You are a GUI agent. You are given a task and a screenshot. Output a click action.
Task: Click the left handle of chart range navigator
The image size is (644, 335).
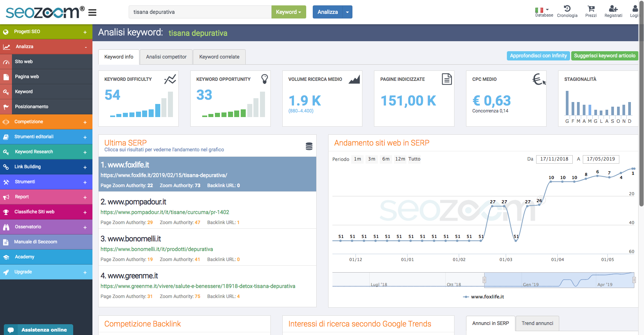(484, 280)
